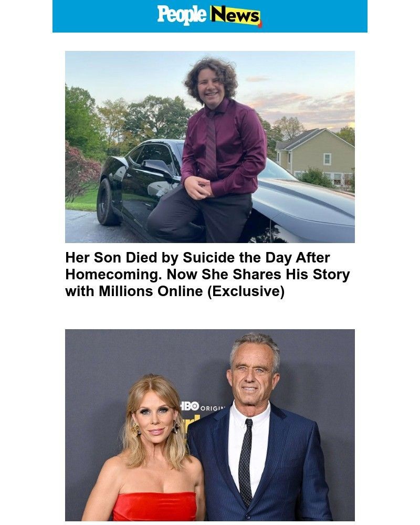
Task: Click the red dot on News logo
Action: pyautogui.click(x=260, y=24)
